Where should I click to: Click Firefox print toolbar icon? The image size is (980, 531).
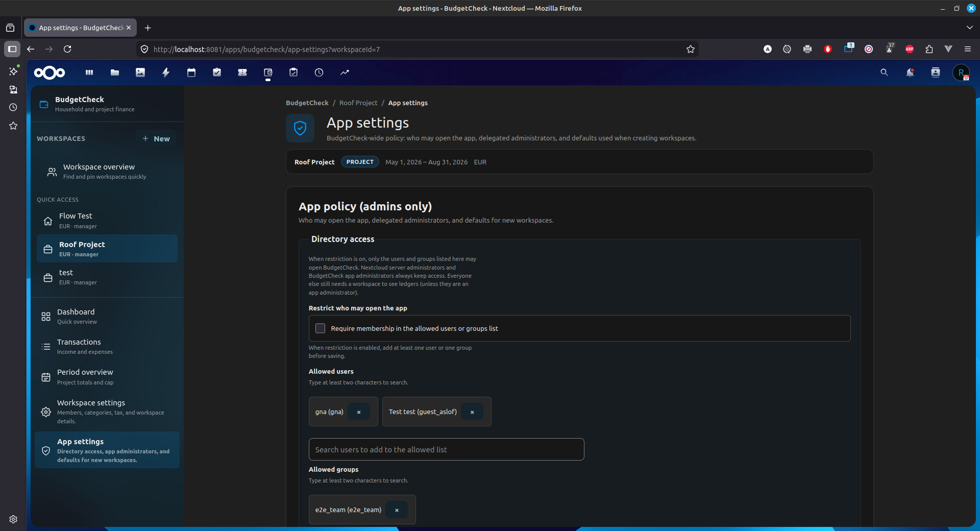tap(807, 49)
